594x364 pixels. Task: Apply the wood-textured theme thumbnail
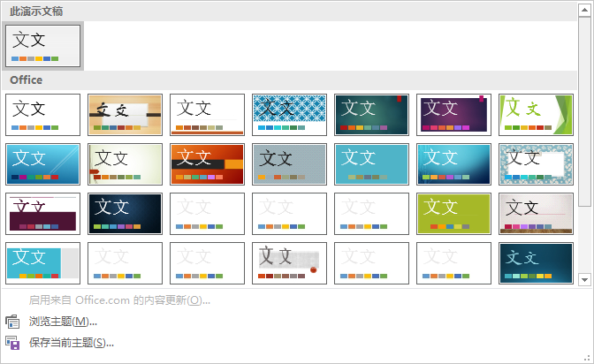(125, 115)
